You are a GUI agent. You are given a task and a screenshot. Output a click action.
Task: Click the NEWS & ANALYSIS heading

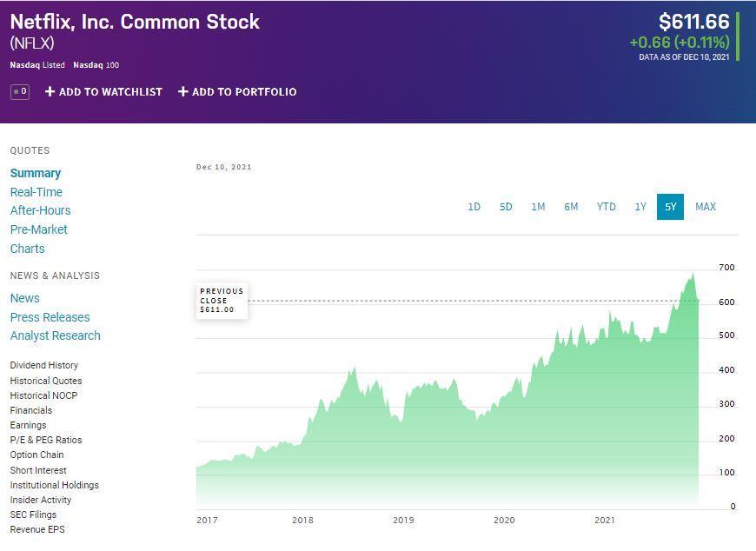click(x=55, y=275)
